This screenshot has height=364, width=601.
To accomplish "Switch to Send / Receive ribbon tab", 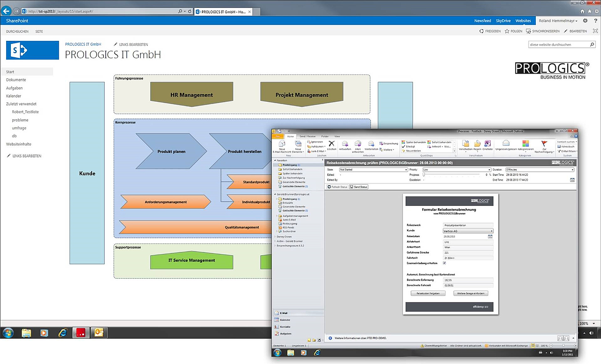I will click(x=308, y=136).
